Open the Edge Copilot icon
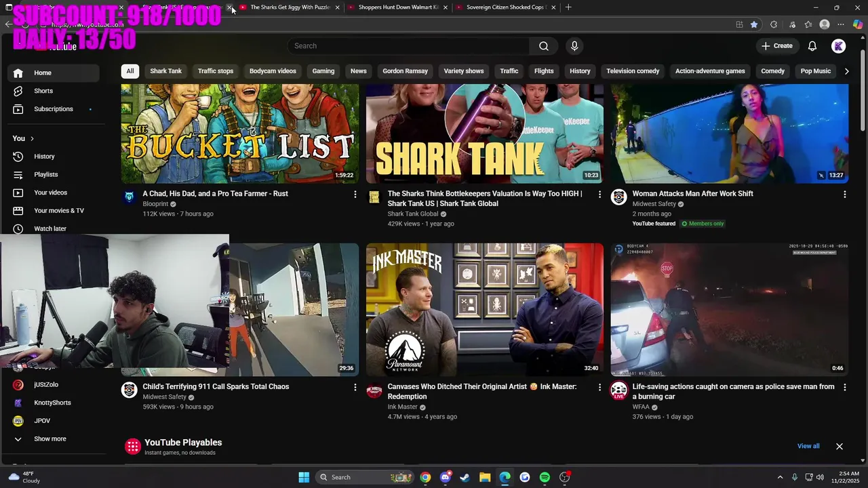Screen dimensions: 868x488 pos(858,24)
